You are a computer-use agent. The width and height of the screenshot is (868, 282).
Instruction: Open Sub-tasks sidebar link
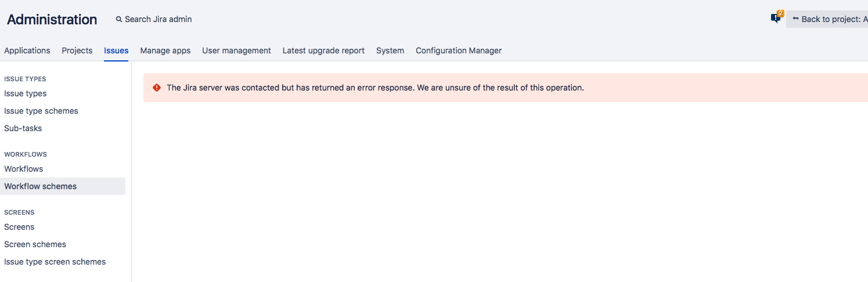[23, 128]
